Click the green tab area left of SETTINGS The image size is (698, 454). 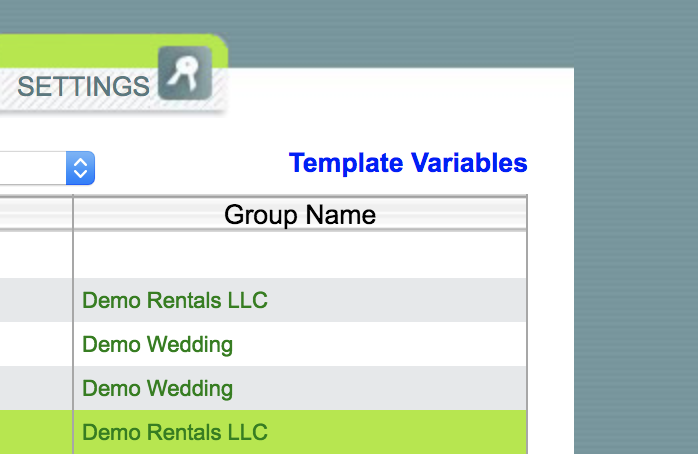tap(60, 50)
